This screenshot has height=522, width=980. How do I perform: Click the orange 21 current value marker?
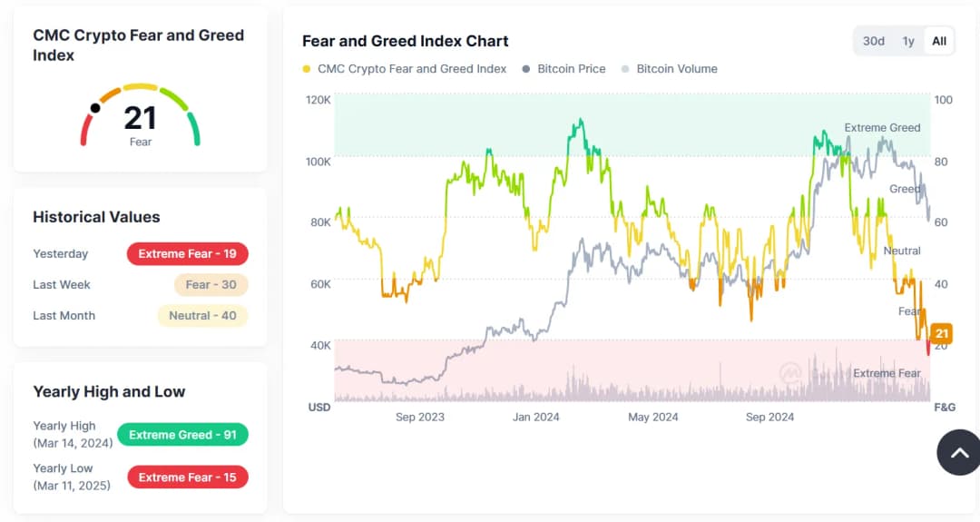click(x=941, y=333)
